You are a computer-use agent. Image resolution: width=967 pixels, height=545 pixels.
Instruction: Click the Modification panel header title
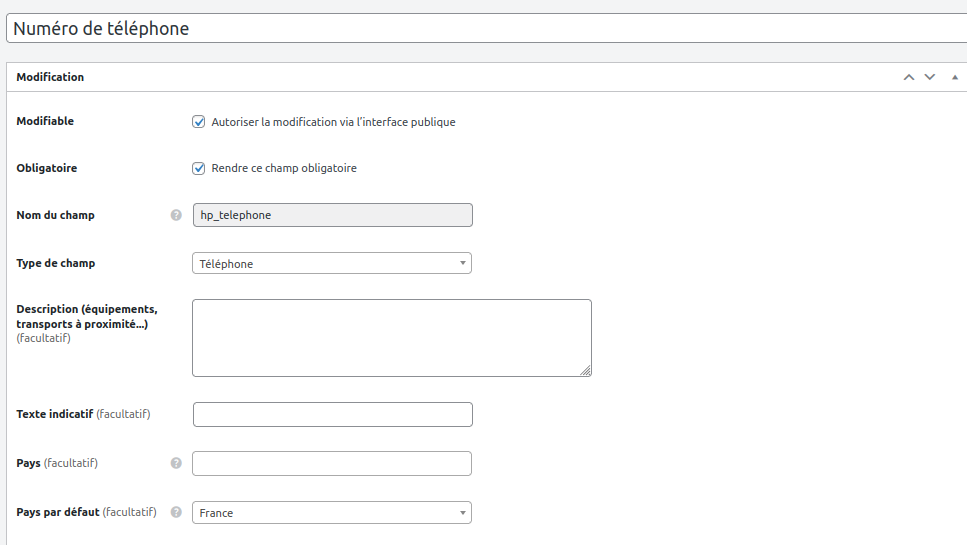point(50,77)
